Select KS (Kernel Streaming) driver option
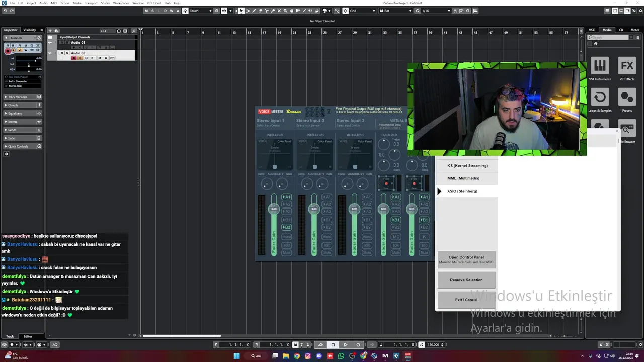 [x=467, y=166]
